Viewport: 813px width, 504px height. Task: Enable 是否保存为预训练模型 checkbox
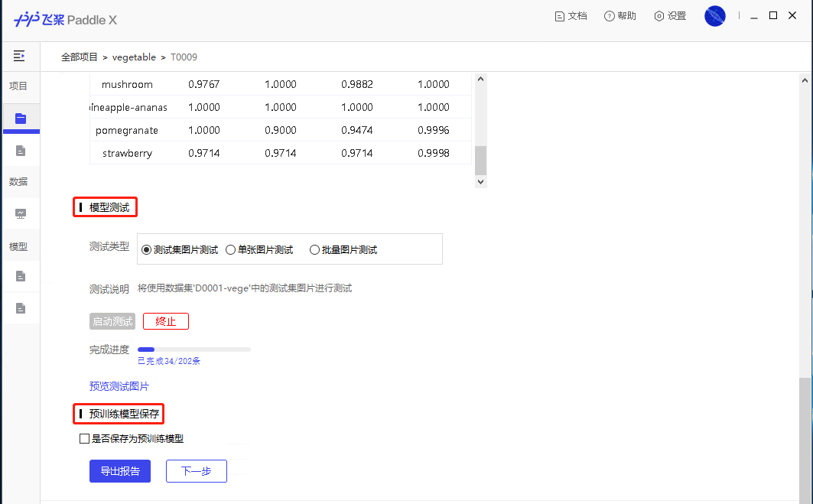coord(85,439)
